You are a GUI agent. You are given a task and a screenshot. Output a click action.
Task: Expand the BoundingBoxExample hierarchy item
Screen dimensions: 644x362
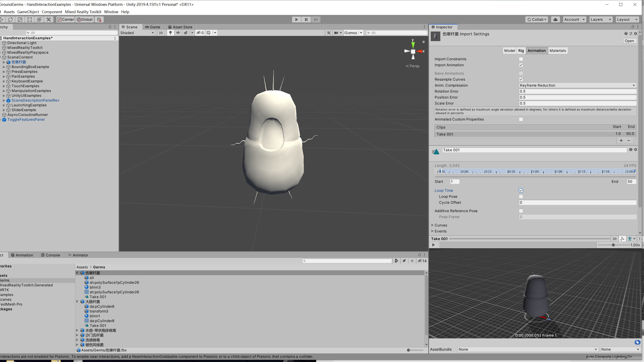click(4, 67)
